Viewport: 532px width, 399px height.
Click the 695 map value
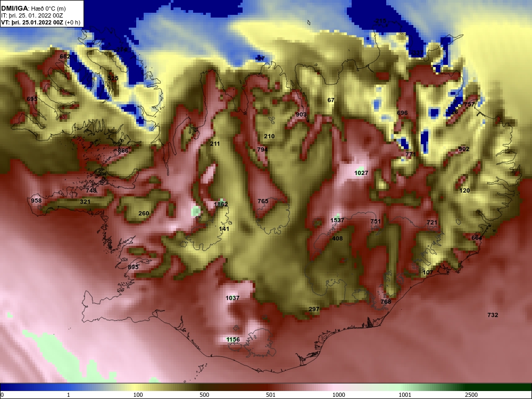pos(32,99)
